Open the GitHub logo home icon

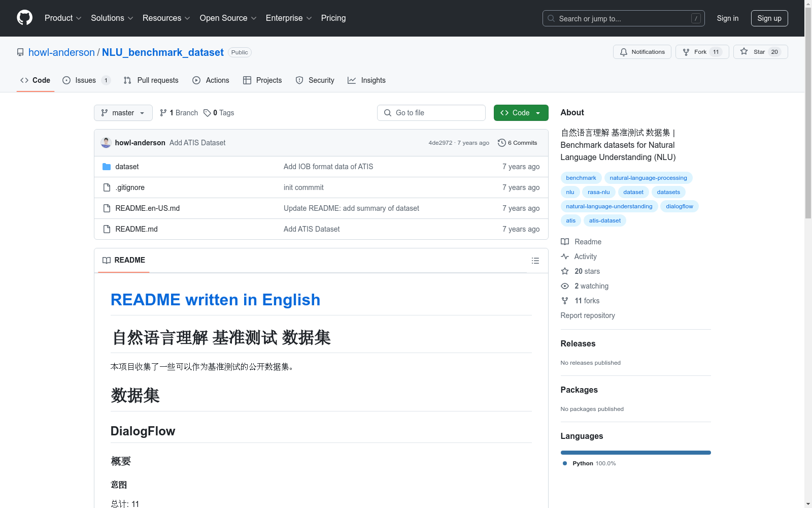pyautogui.click(x=24, y=18)
